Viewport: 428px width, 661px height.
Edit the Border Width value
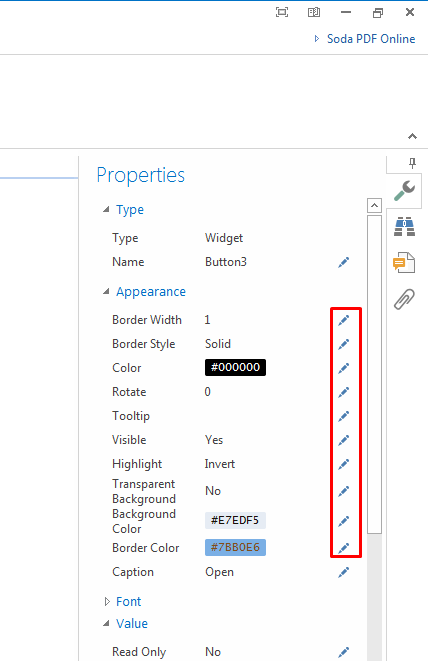coord(344,320)
